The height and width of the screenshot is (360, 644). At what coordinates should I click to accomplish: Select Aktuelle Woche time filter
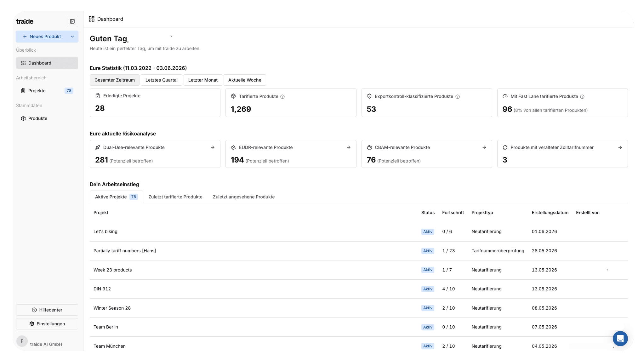click(x=245, y=80)
